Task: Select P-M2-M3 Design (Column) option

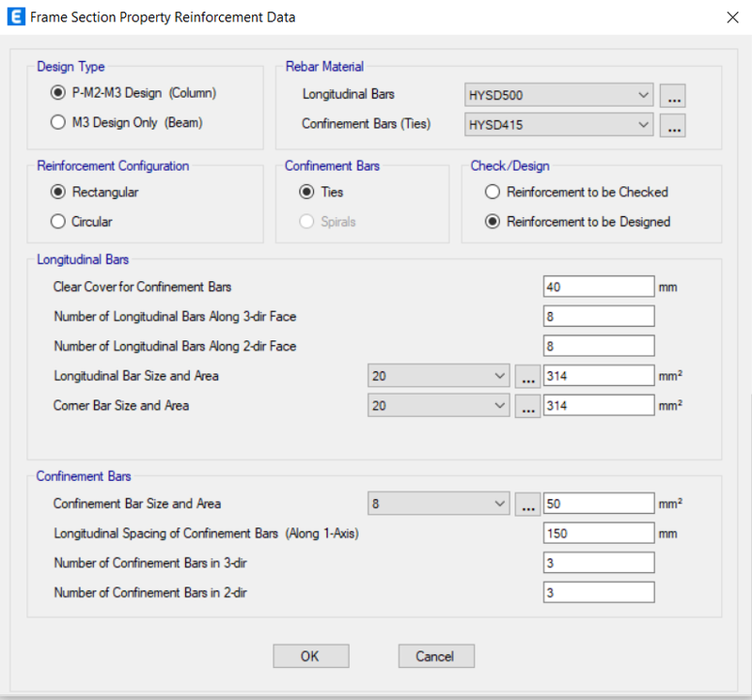Action: 133,92
